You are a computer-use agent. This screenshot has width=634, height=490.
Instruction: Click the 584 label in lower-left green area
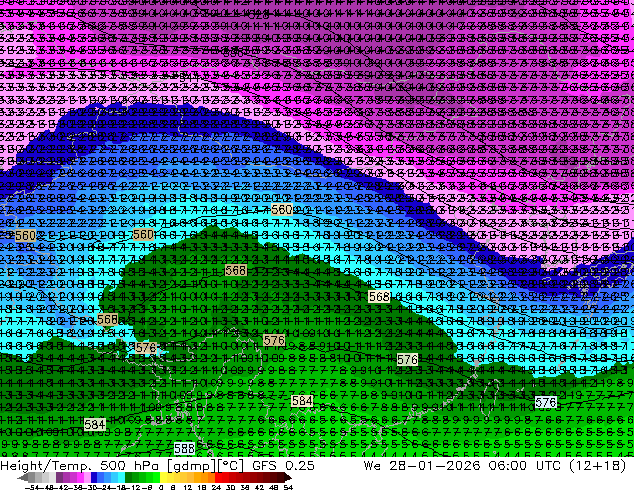[x=95, y=425]
